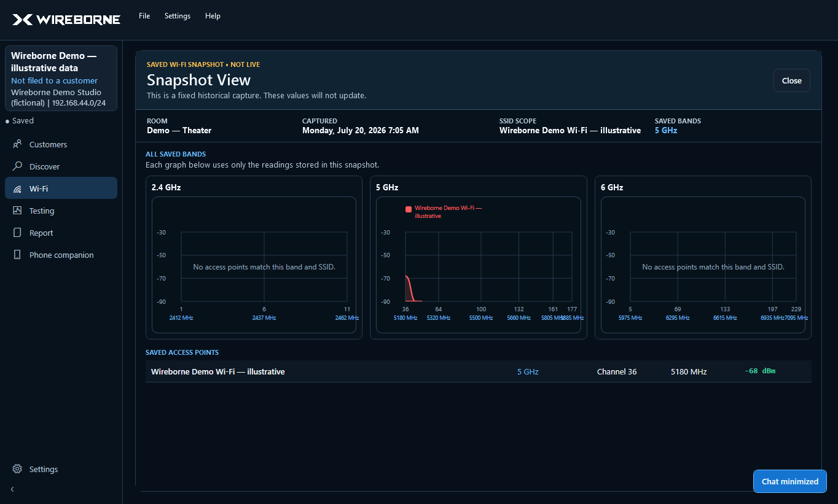838x504 pixels.
Task: Open the Phone companion section
Action: pos(61,255)
